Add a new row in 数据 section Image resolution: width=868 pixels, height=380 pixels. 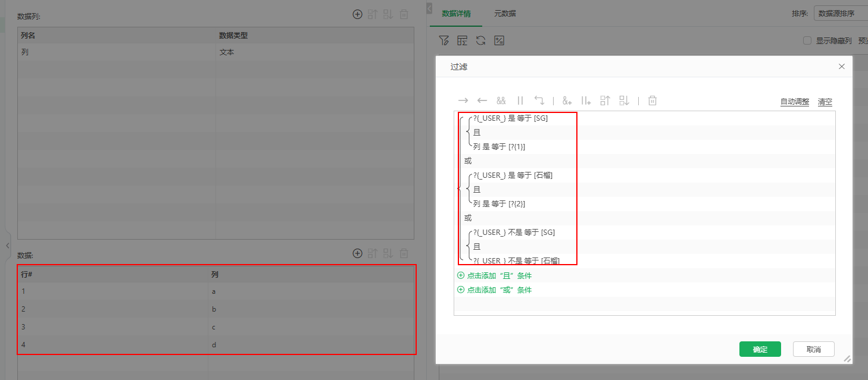(357, 253)
